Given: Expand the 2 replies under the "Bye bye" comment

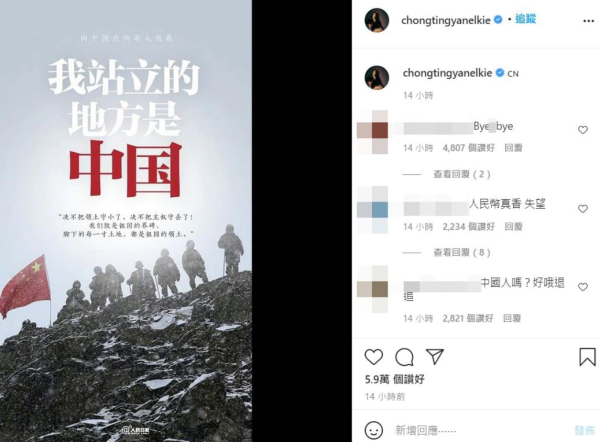Looking at the screenshot, I should pos(461,175).
